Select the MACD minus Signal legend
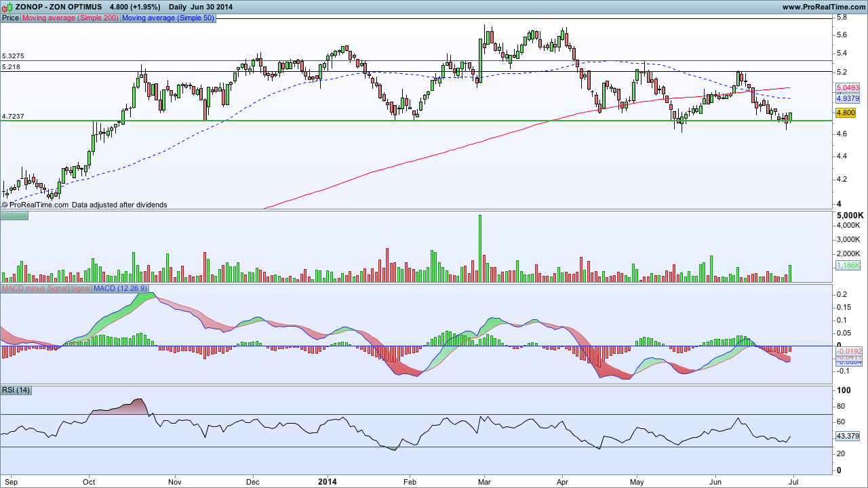Viewport: 868px width, 488px height. 35,289
